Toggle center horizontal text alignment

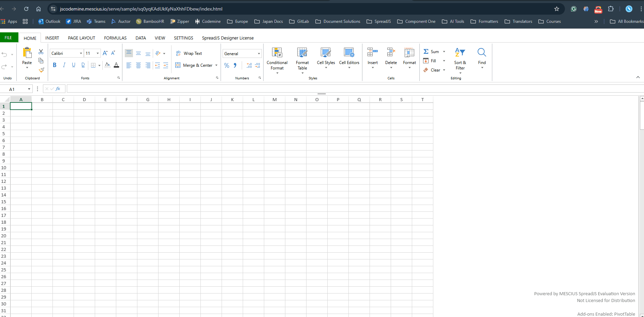click(x=138, y=65)
